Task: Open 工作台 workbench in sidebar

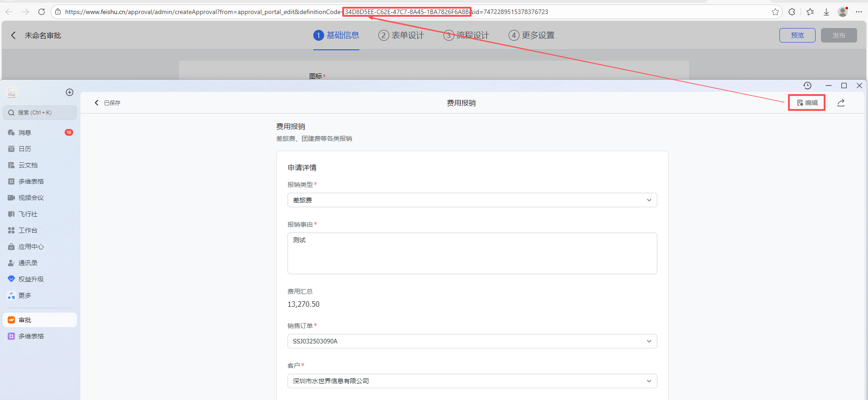Action: [28, 230]
